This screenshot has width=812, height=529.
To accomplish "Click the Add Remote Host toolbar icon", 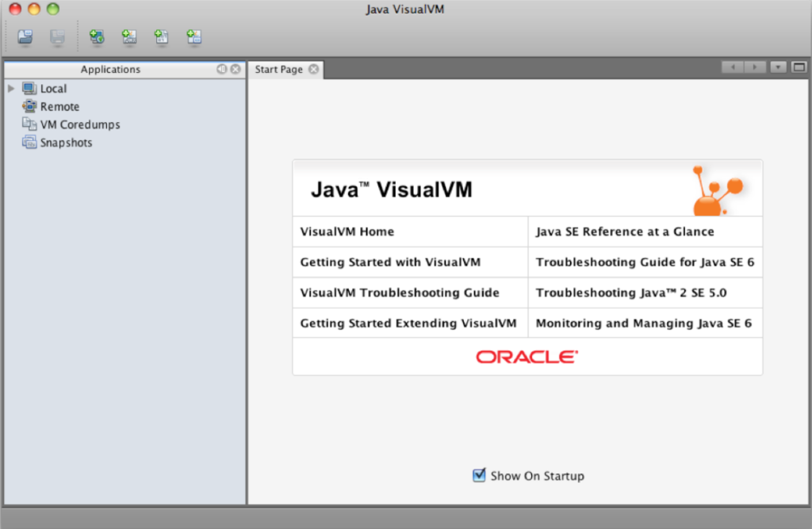I will [x=97, y=36].
